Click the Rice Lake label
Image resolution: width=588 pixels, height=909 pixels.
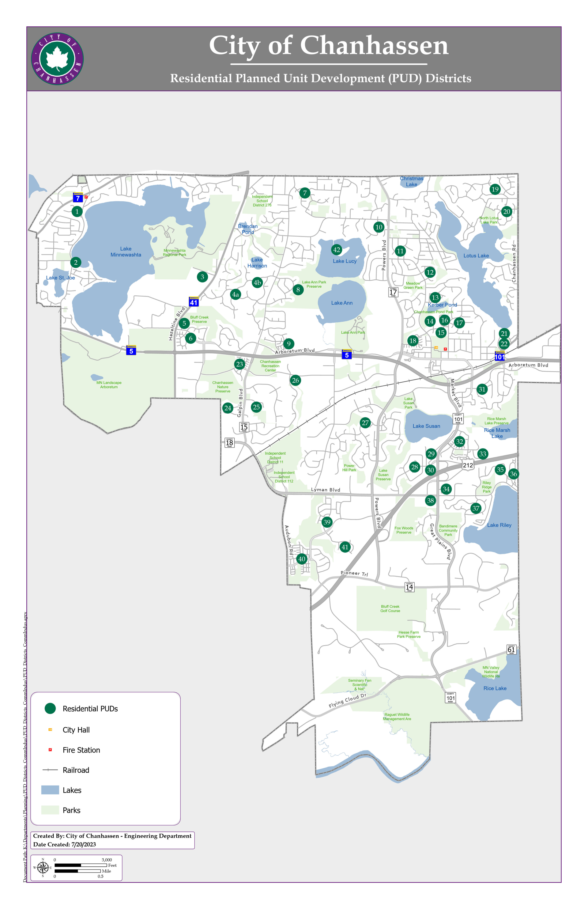coord(495,688)
